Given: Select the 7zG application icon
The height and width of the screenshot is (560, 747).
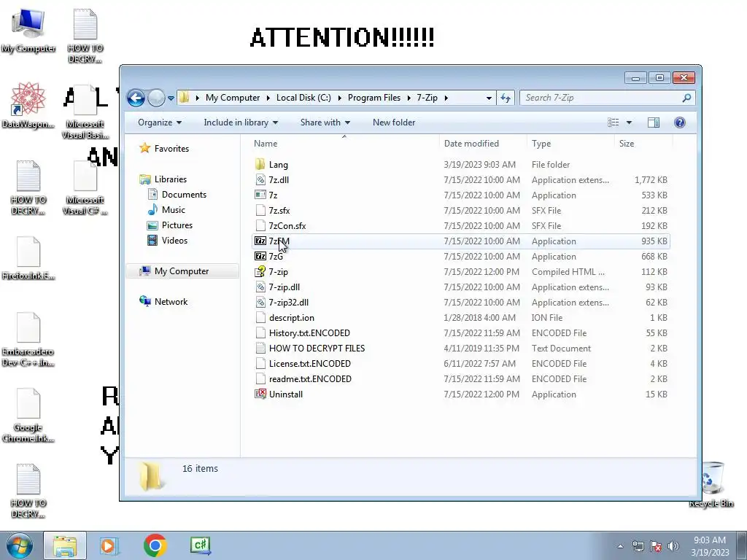Looking at the screenshot, I should tap(260, 256).
